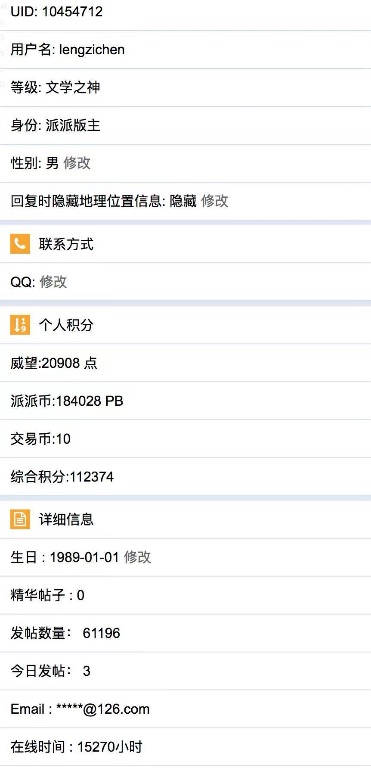Select the 威望: 20908 点 entry
The image size is (371, 768).
tap(185, 363)
